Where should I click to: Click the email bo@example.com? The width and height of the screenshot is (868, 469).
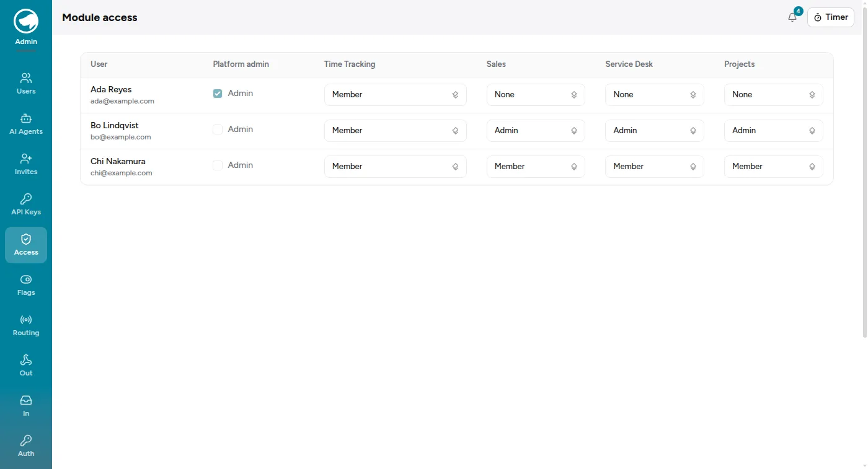[121, 137]
